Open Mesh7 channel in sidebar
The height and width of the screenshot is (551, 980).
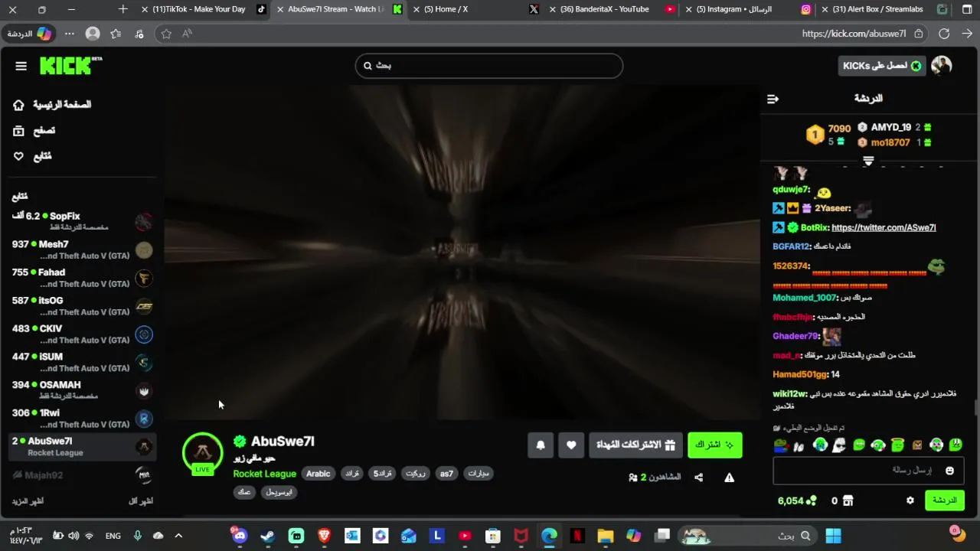point(82,250)
